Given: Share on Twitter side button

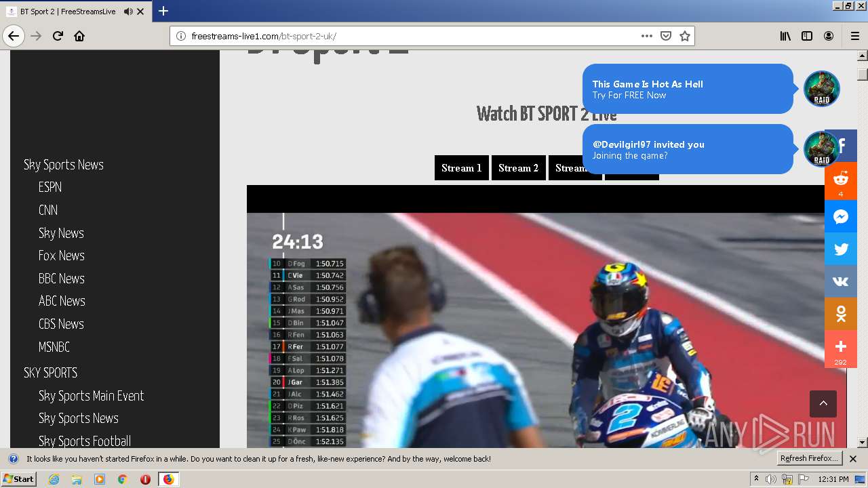Looking at the screenshot, I should coord(841,249).
